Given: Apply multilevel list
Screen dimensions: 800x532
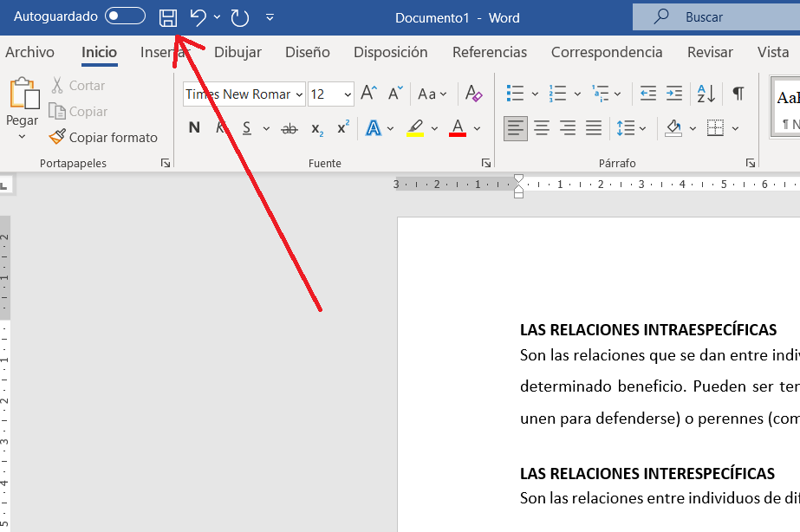Looking at the screenshot, I should [x=600, y=94].
